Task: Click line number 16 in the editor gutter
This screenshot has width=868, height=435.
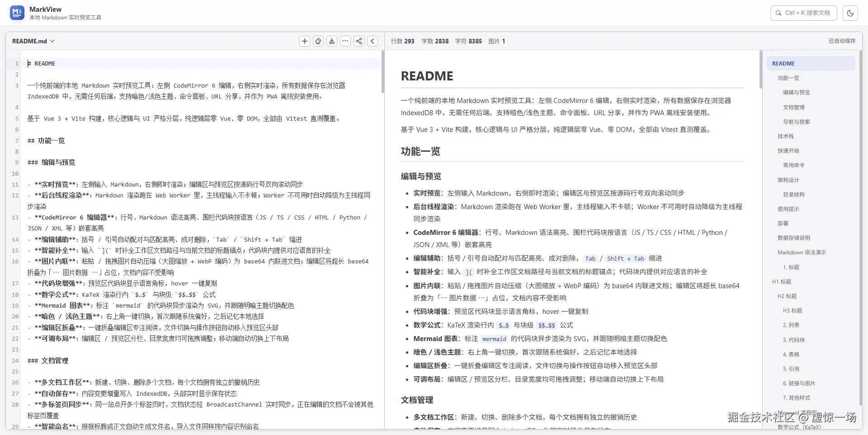Action: [x=15, y=262]
